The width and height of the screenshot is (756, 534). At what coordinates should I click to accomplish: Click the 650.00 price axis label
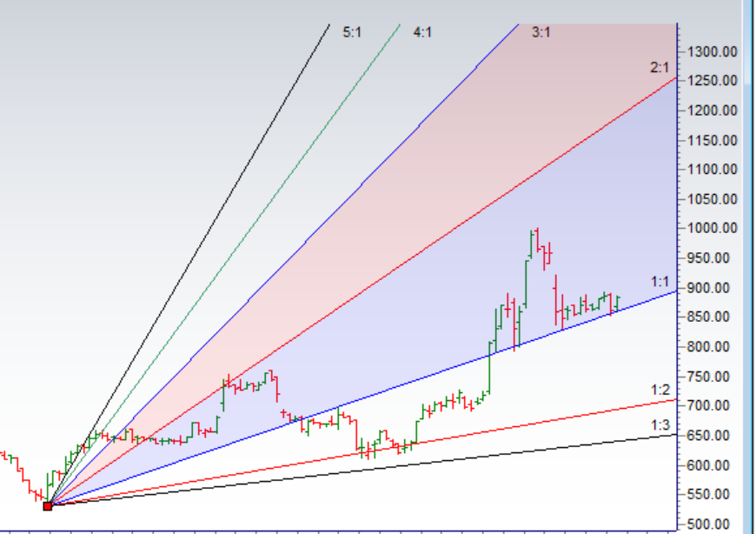pyautogui.click(x=713, y=436)
